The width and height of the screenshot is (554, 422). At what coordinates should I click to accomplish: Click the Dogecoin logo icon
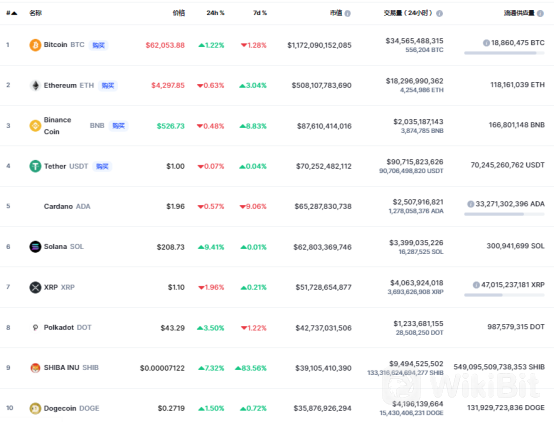[35, 408]
